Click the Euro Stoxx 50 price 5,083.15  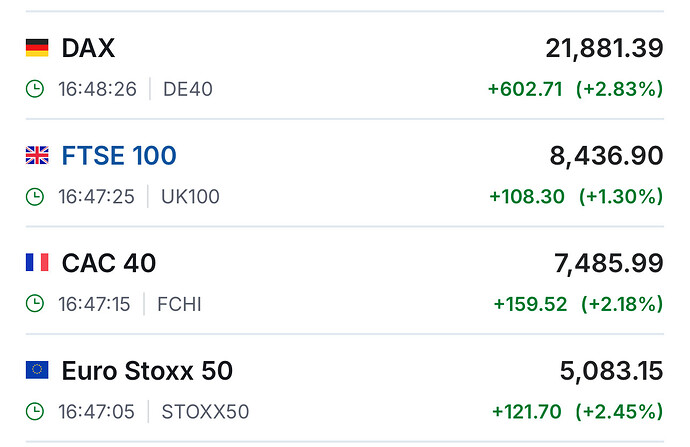611,371
